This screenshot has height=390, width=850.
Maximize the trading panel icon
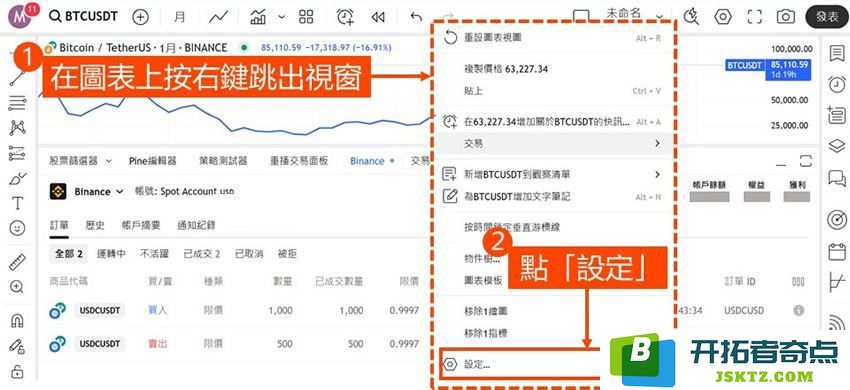tap(806, 161)
